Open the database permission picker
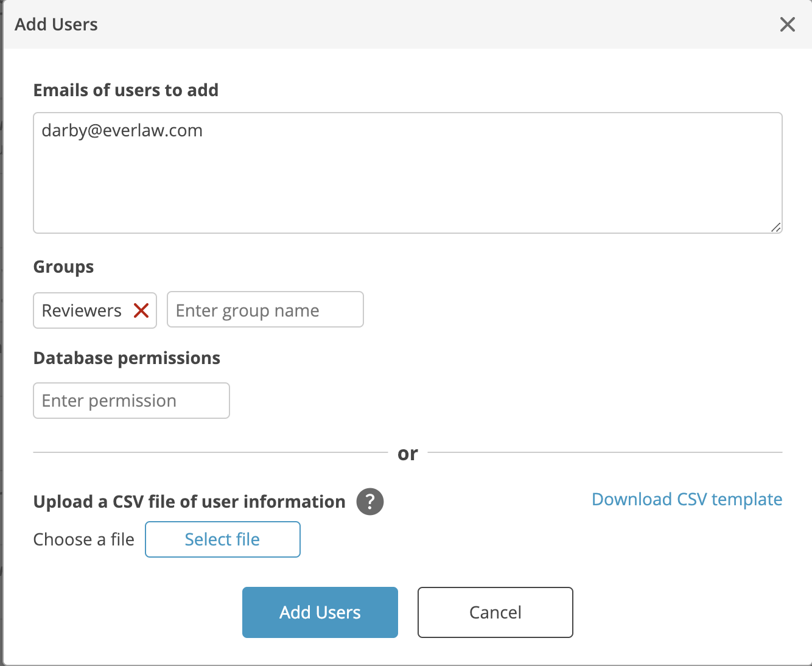Screen dimensions: 812x666 (131, 400)
